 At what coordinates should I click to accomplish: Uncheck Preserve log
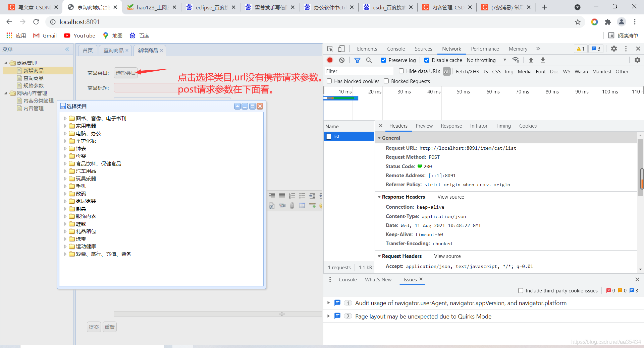click(x=384, y=60)
